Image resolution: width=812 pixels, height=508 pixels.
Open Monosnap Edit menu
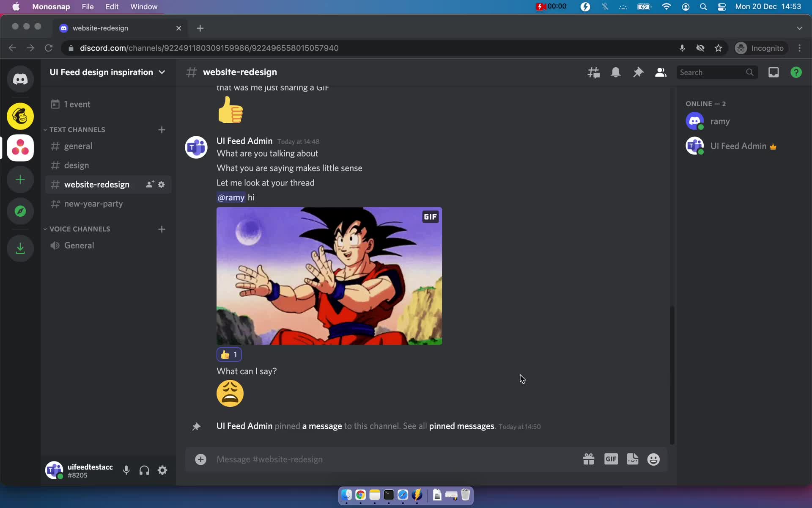click(x=112, y=7)
